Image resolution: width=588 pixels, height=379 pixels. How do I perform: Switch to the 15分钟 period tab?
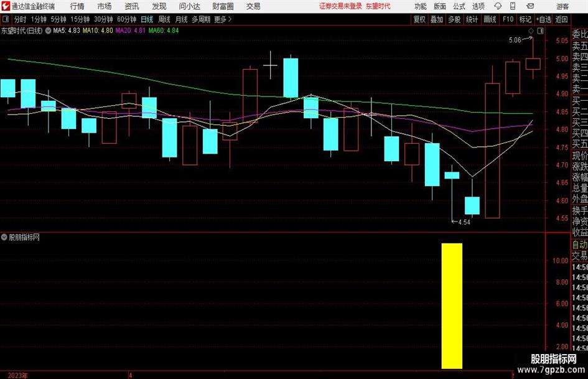(80, 19)
